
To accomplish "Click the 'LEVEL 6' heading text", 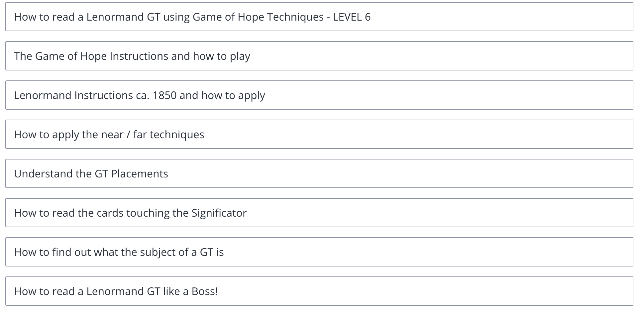I will [x=352, y=17].
